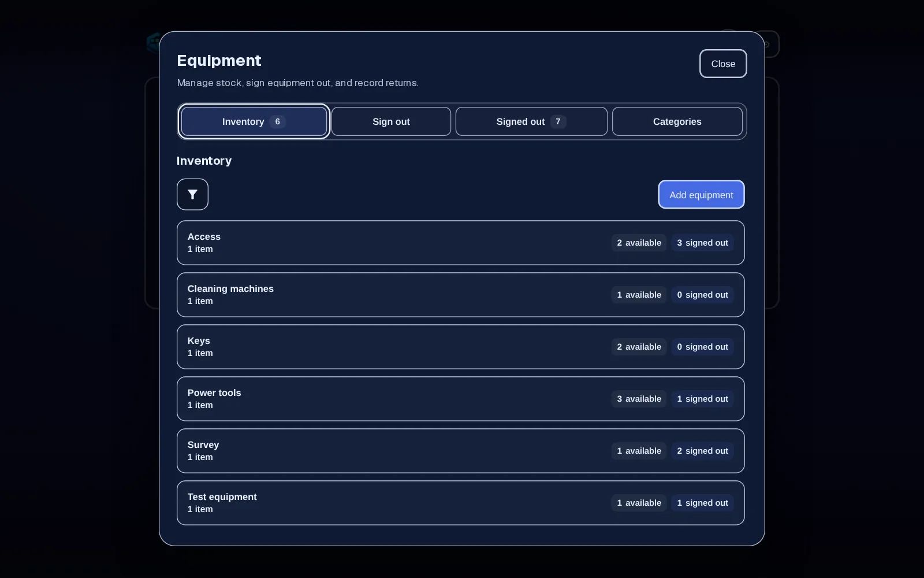This screenshot has height=578, width=924.
Task: Click the 'Equipment' dialog title
Action: (x=219, y=61)
